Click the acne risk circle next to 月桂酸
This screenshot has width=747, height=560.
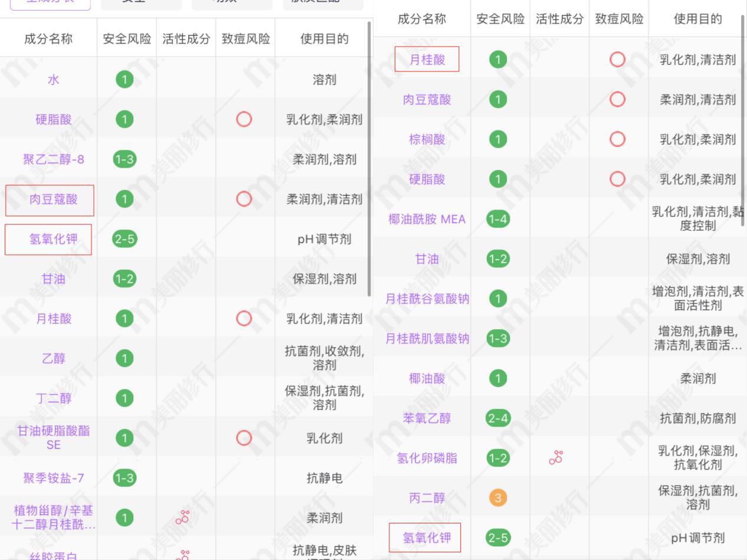[244, 319]
